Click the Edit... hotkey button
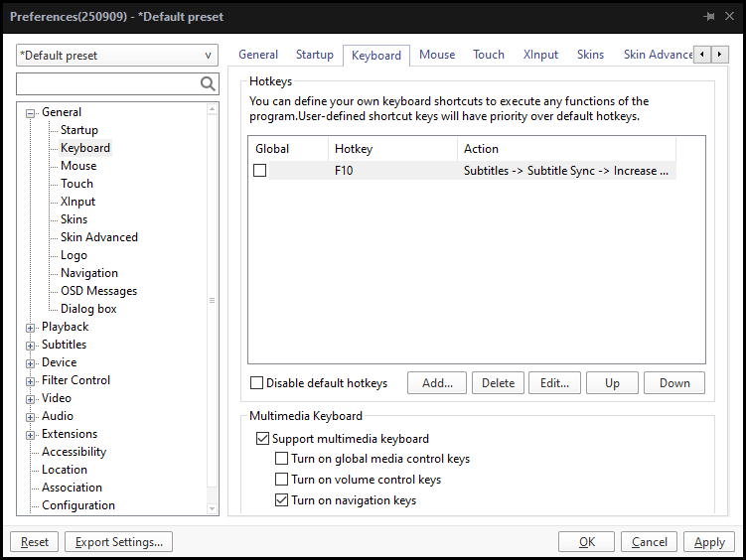 click(554, 382)
